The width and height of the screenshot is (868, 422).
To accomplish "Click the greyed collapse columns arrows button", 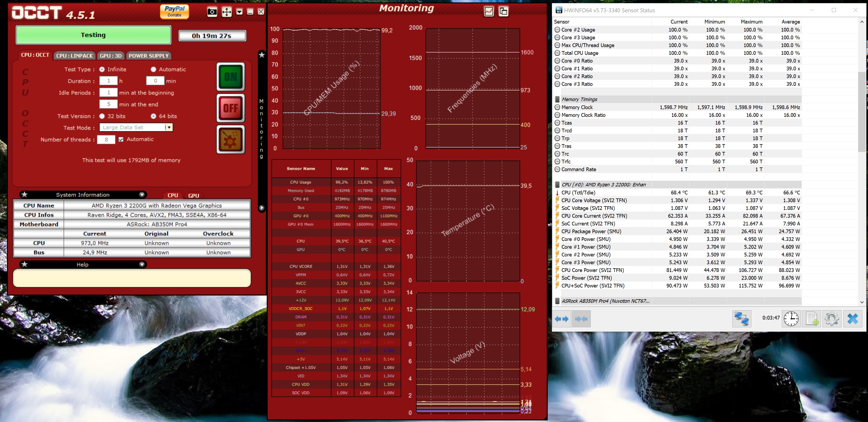I will (x=581, y=319).
